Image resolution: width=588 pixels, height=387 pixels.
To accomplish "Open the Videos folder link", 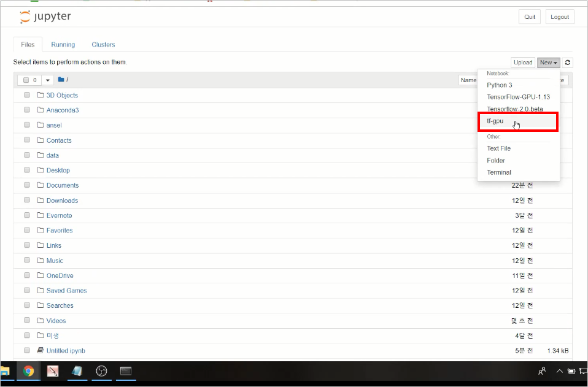I will (56, 321).
